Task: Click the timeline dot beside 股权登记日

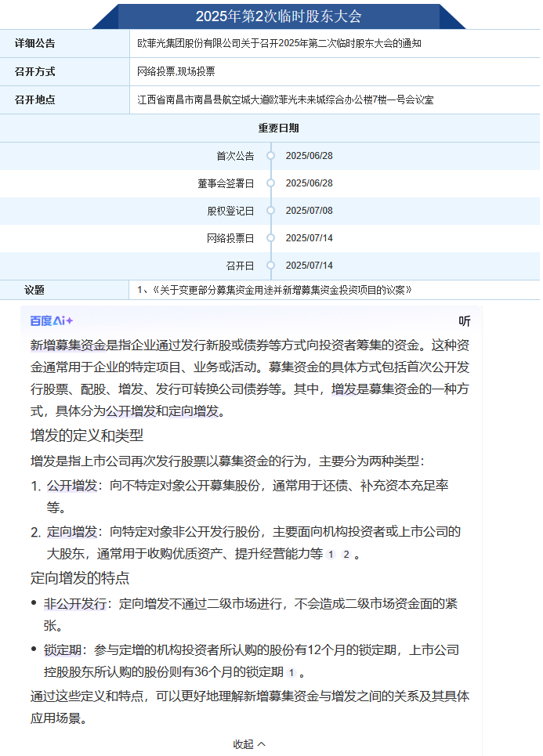Action: tap(271, 211)
